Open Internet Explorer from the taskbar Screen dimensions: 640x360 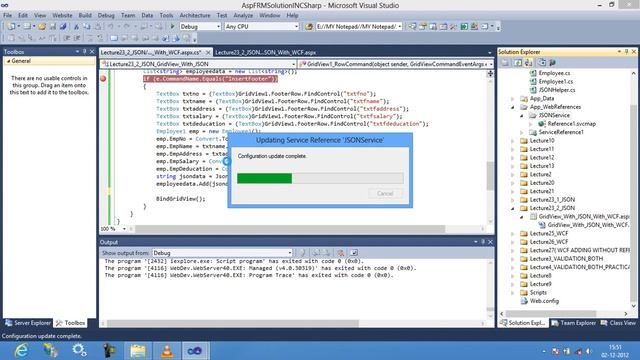(x=21, y=351)
